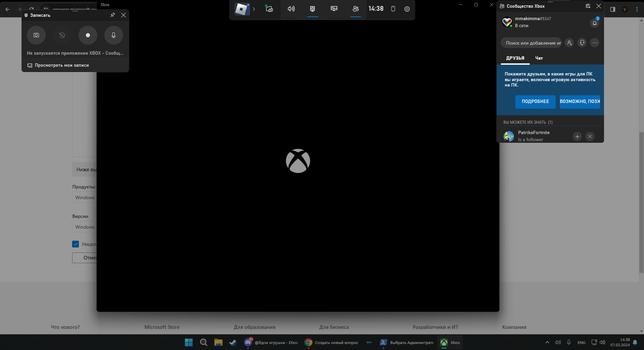Image resolution: width=644 pixels, height=350 pixels.
Task: Open the browser three-dot menu
Action: (637, 9)
